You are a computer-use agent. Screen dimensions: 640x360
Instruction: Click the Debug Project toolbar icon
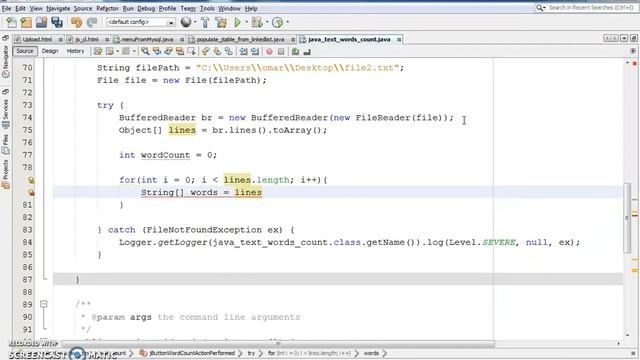pyautogui.click(x=257, y=22)
